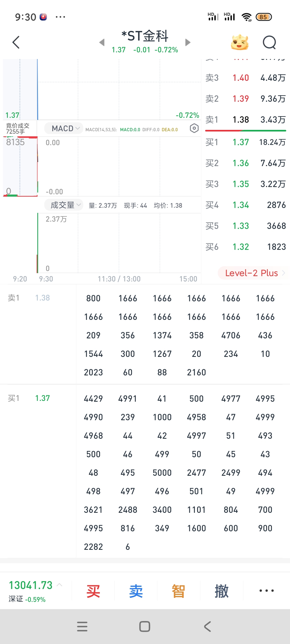Tap the Android recent apps menu icon
This screenshot has width=290, height=644.
click(x=82, y=627)
